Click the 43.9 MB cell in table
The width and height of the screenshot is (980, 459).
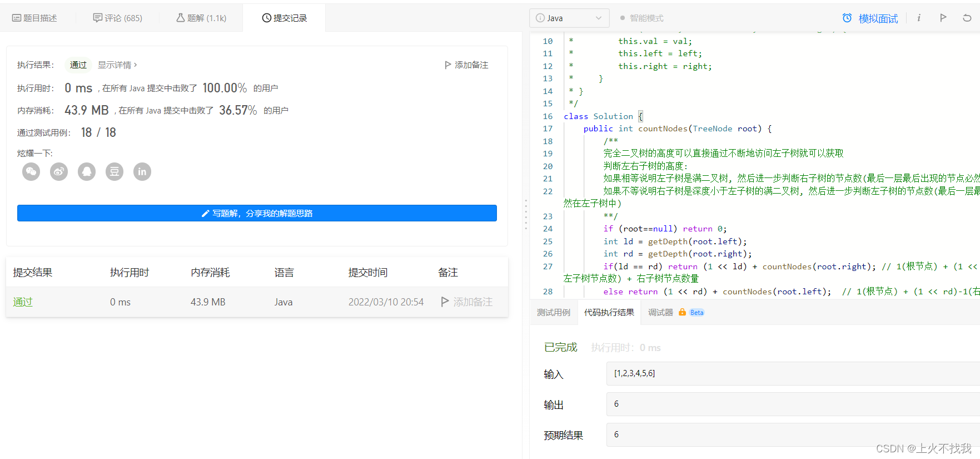(208, 302)
